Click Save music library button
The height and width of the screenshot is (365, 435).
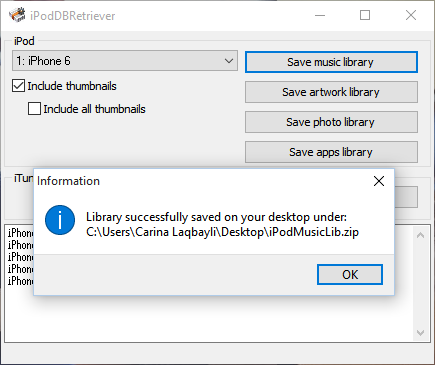(x=331, y=62)
